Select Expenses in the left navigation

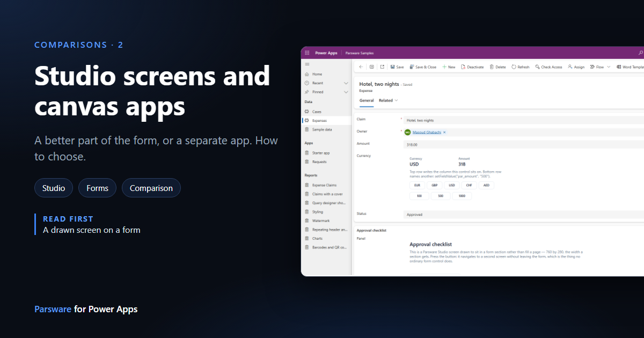coord(326,121)
